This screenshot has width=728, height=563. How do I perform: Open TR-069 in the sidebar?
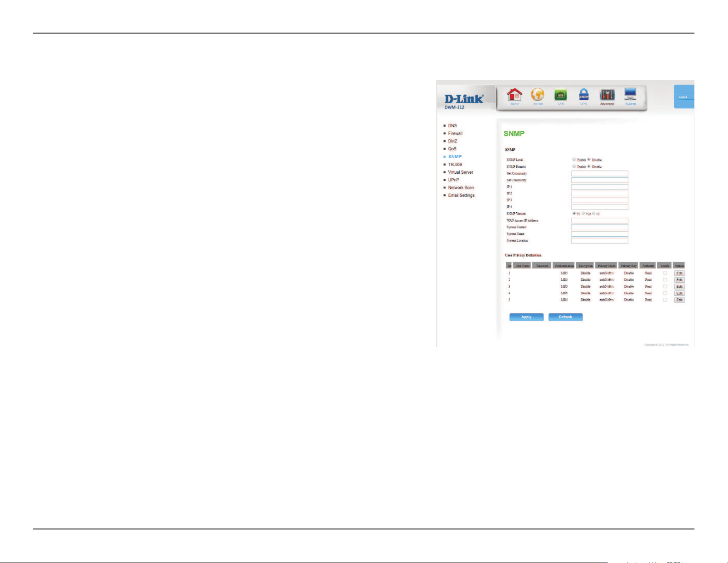click(x=455, y=165)
